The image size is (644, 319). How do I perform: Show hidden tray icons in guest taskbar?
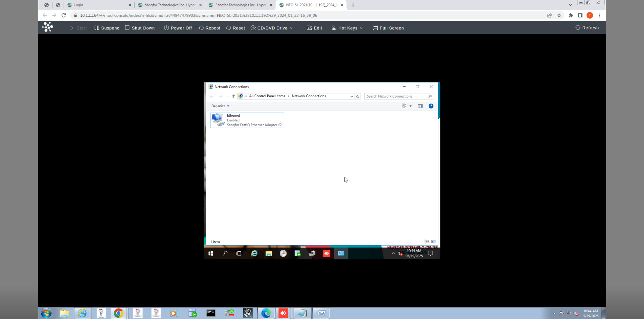(x=393, y=254)
